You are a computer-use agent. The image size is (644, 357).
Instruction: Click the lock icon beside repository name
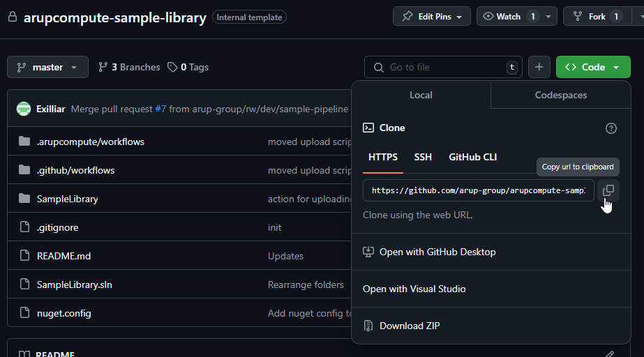point(13,17)
